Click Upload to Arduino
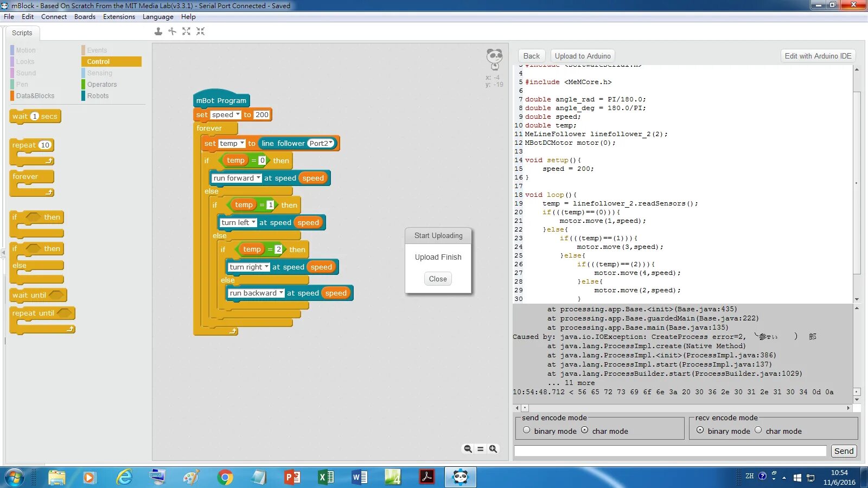 (583, 56)
